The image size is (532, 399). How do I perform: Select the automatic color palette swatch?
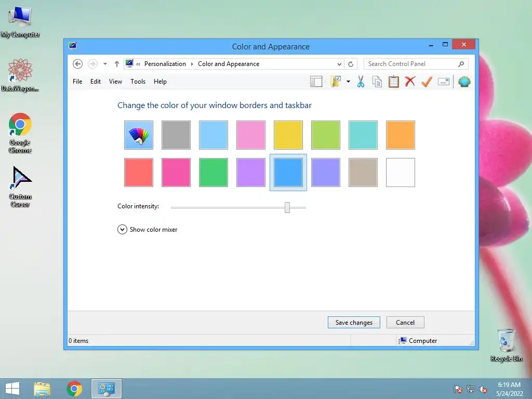coord(138,135)
